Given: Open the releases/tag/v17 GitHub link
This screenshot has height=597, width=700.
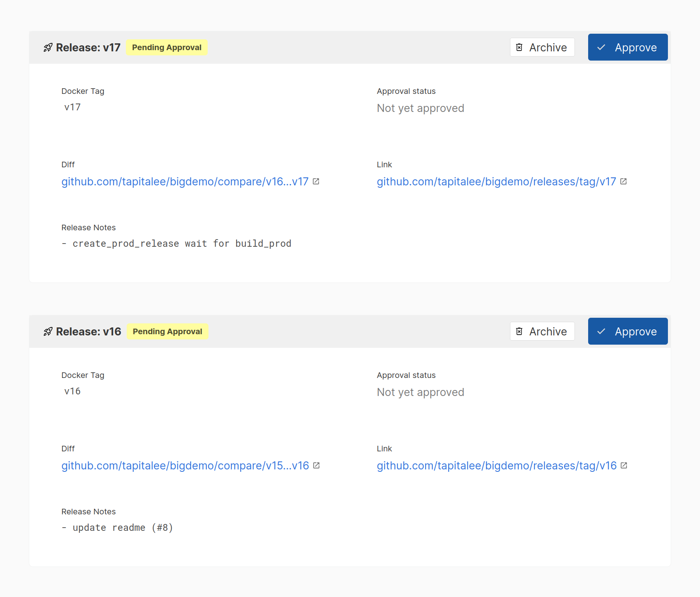Looking at the screenshot, I should click(496, 182).
